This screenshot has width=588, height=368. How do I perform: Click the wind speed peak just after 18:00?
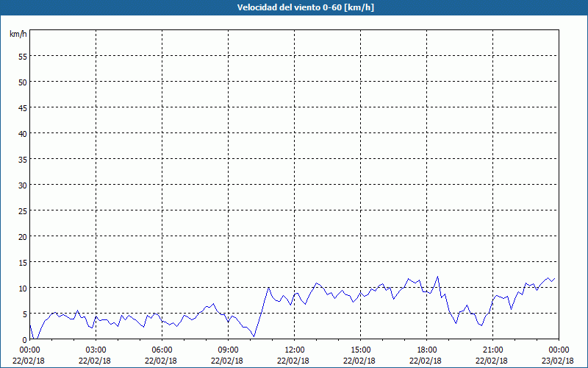tap(437, 277)
